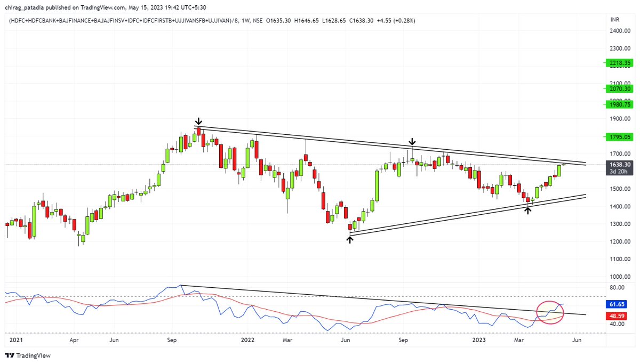This screenshot has width=640, height=364.
Task: Click the 1200.00 price axis value
Action: click(620, 242)
